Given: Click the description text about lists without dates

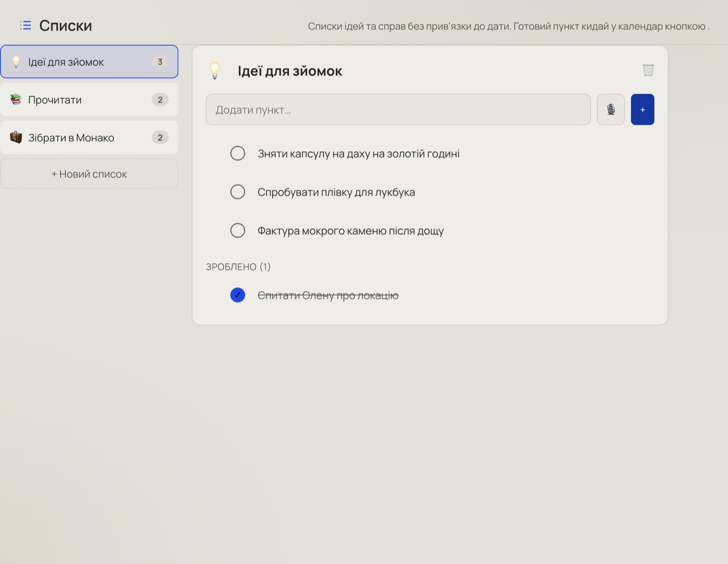Looking at the screenshot, I should 509,26.
